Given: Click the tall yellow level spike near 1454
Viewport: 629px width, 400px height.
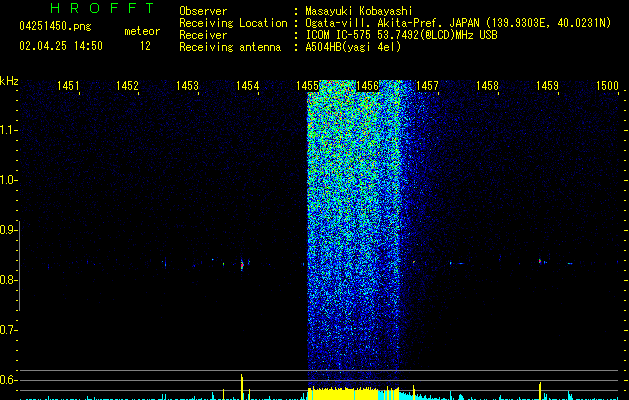Looking at the screenshot, I should click(x=241, y=387).
